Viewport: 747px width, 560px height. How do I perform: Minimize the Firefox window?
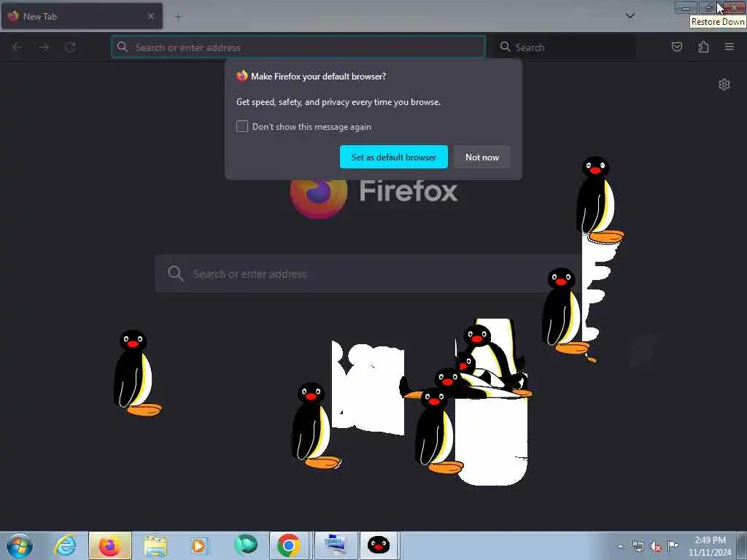pyautogui.click(x=686, y=8)
